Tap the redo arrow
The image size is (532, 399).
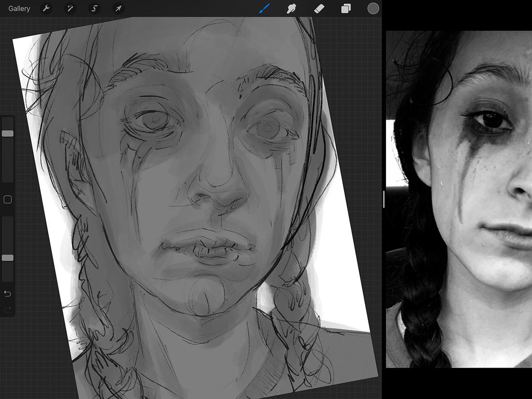[x=7, y=310]
